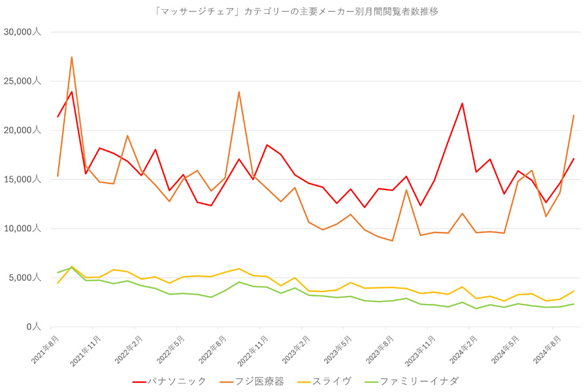This screenshot has height=392, width=588.
Task: Select the ファミリーイナダ legend label
Action: tap(419, 382)
